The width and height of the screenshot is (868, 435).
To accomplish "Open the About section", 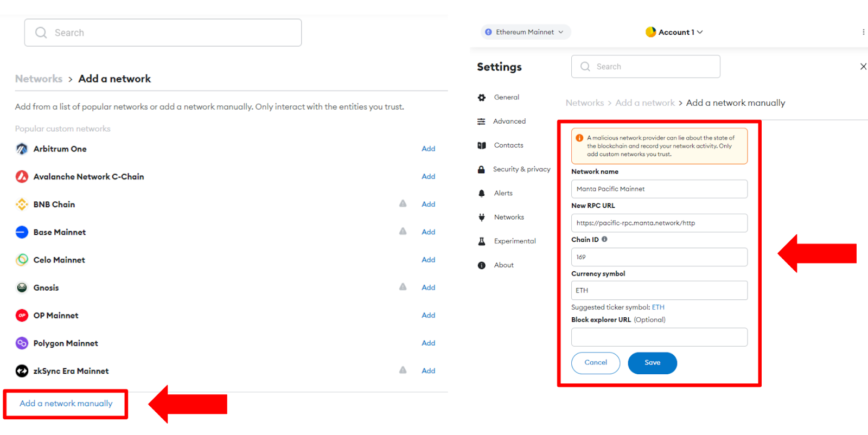I will point(504,265).
